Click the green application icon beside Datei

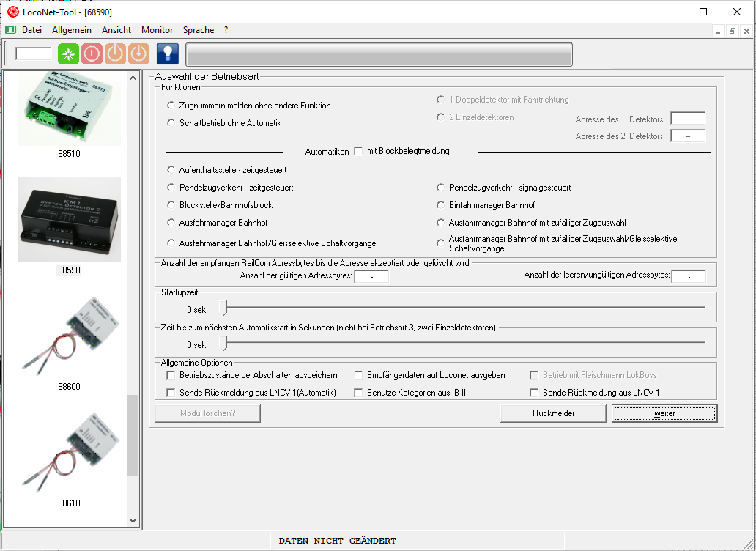[x=10, y=30]
